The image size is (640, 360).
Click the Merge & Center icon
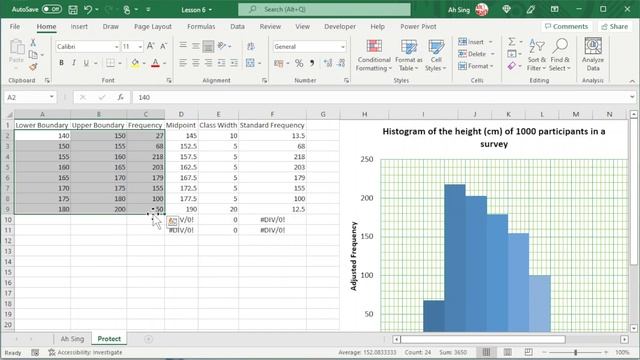pos(250,63)
